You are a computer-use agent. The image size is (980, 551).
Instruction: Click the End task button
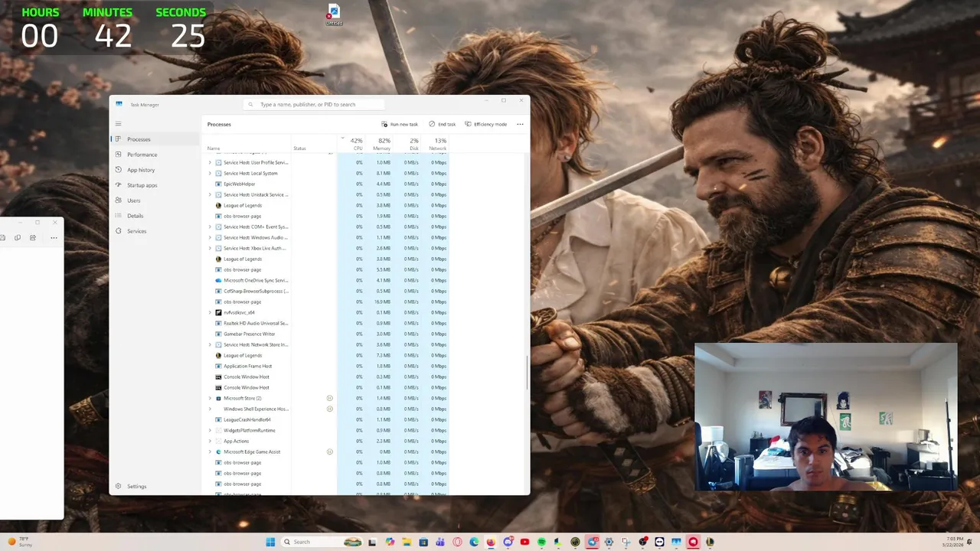442,124
